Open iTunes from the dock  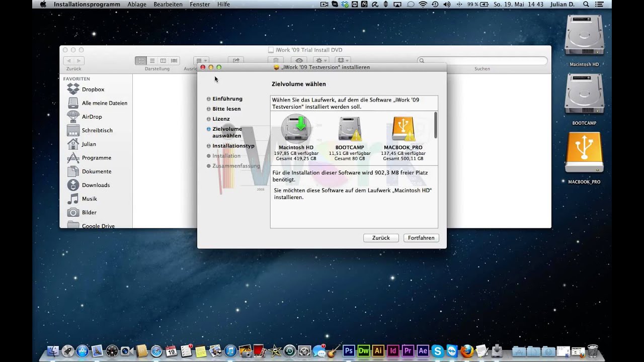pos(230,351)
